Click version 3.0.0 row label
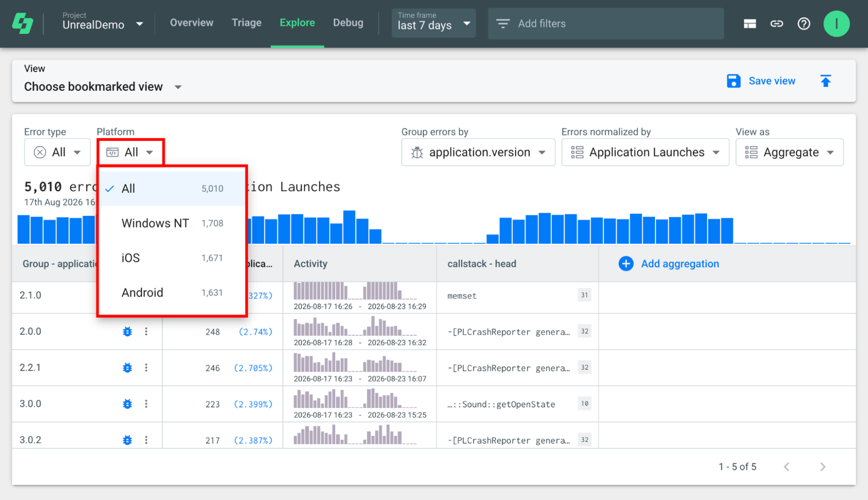The image size is (868, 500). click(x=30, y=404)
